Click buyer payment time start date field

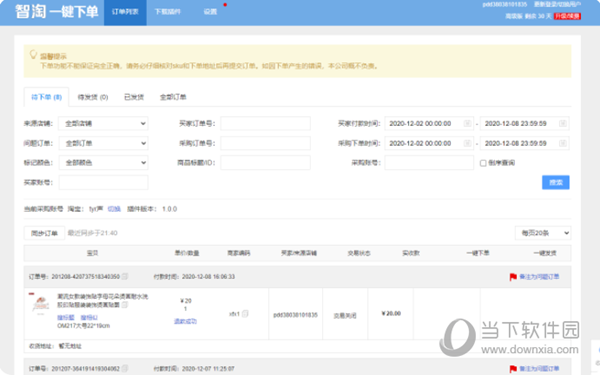(429, 124)
